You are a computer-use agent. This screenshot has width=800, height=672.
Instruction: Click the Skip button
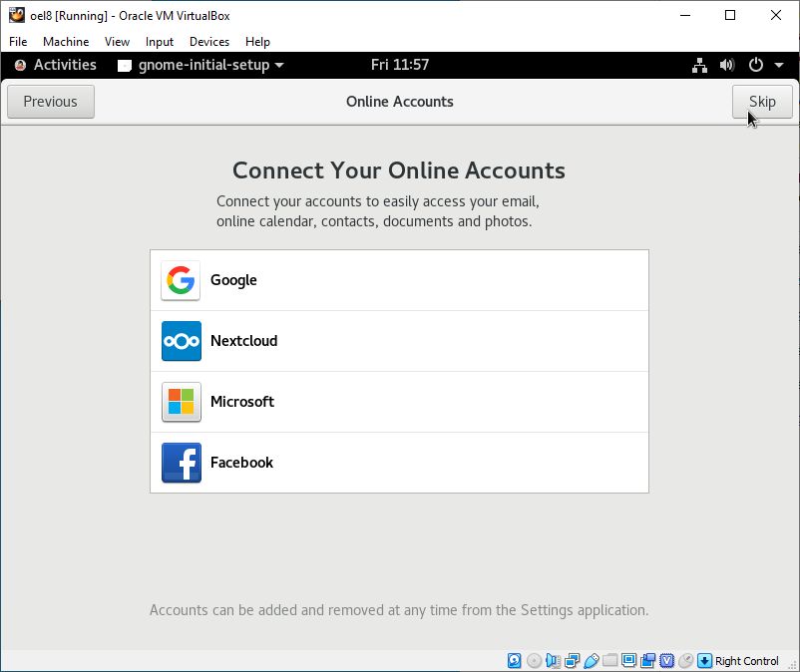(x=762, y=102)
